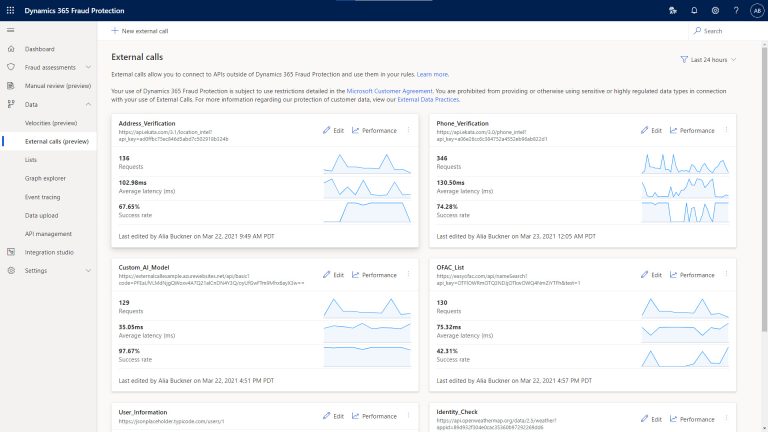Click Performance chart icon on Address_Verification
The width and height of the screenshot is (768, 432).
tap(356, 130)
